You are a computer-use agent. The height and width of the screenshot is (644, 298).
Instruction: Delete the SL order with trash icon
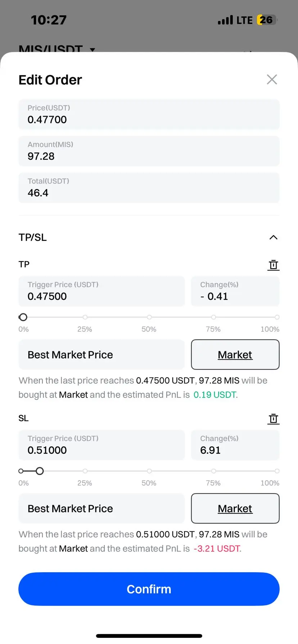pyautogui.click(x=273, y=419)
